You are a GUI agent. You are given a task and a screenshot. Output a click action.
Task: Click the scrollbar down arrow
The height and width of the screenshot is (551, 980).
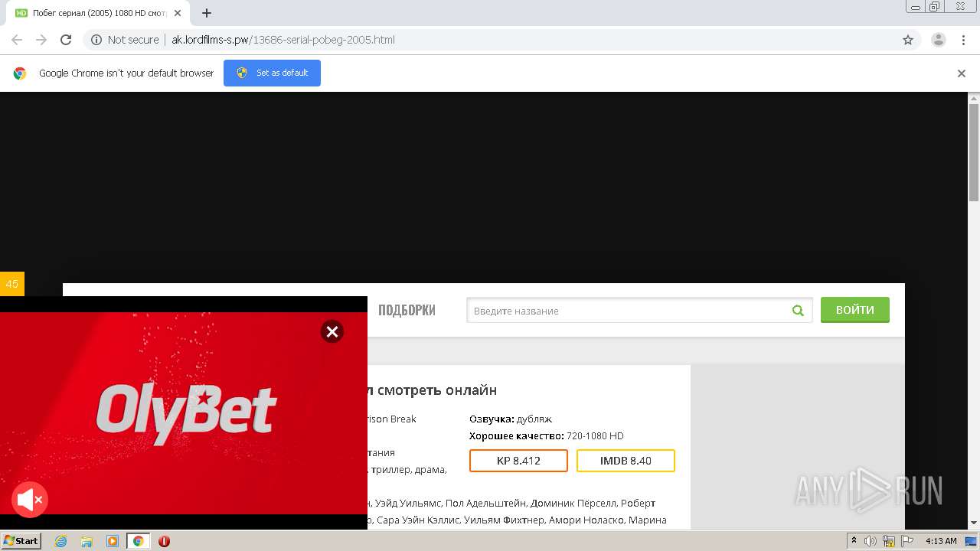pyautogui.click(x=974, y=523)
